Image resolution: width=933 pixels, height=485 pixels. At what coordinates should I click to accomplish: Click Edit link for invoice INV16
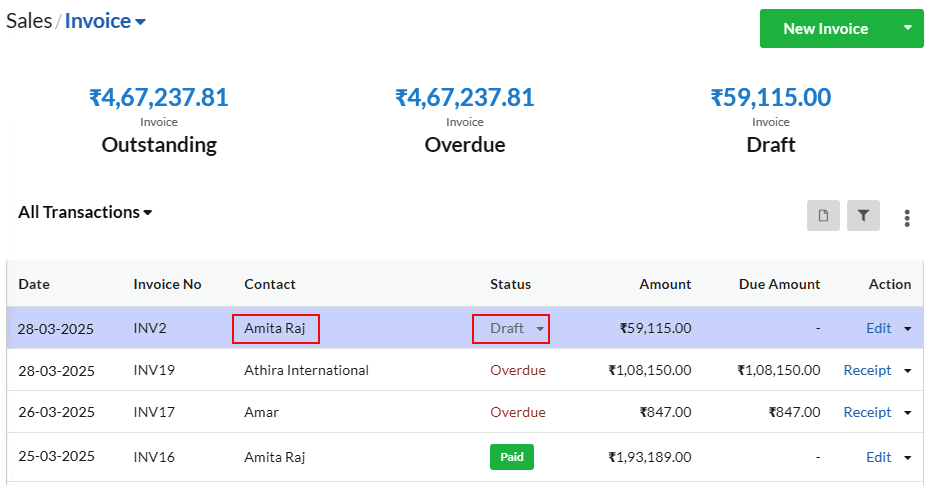pos(878,457)
